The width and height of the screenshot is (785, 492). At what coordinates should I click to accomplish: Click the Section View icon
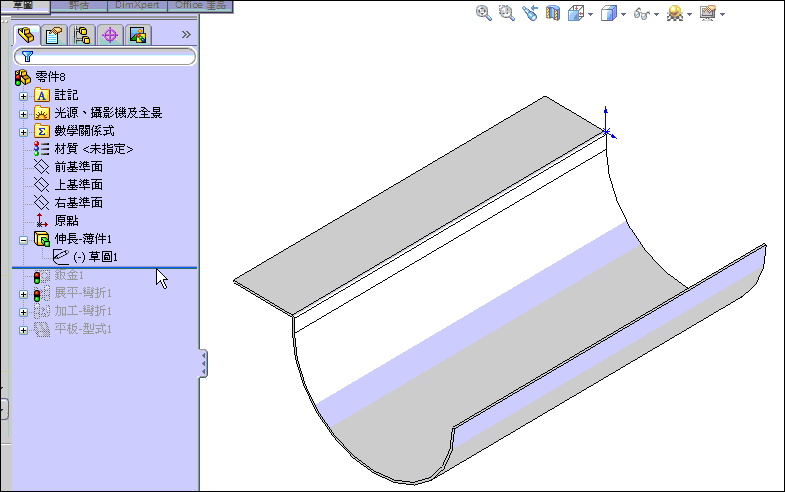point(553,13)
